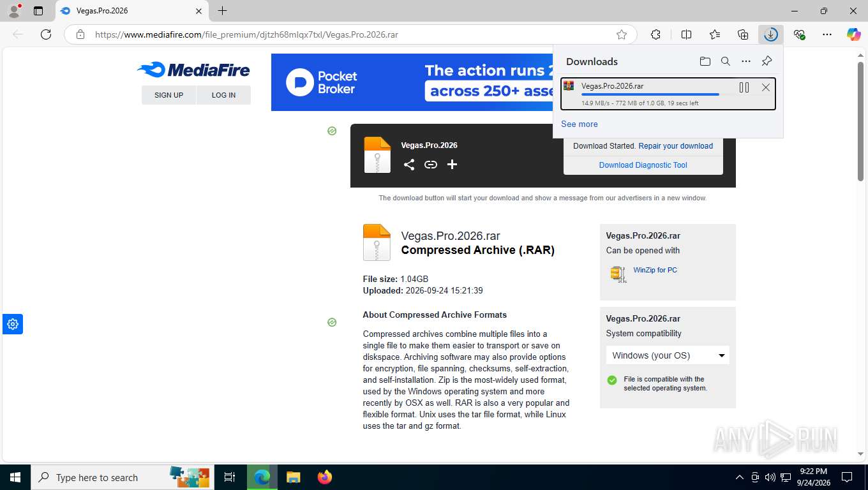Add this page to favorites star

click(621, 34)
